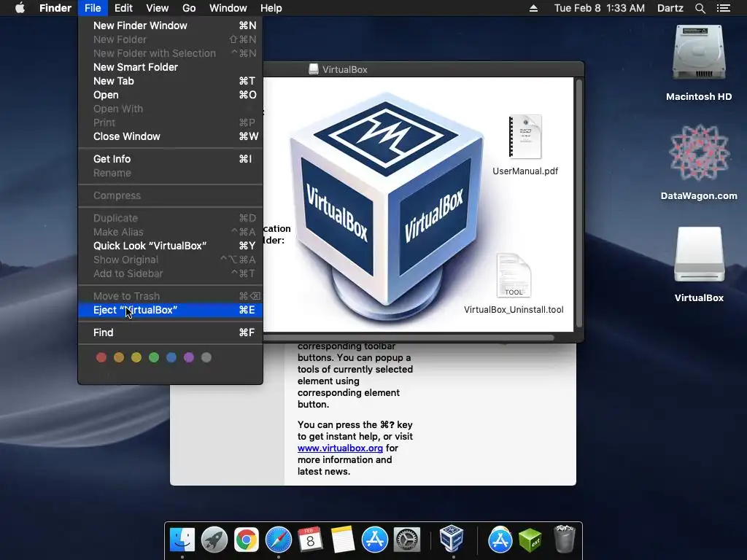
Task: Open App Store from the Dock
Action: tap(374, 540)
